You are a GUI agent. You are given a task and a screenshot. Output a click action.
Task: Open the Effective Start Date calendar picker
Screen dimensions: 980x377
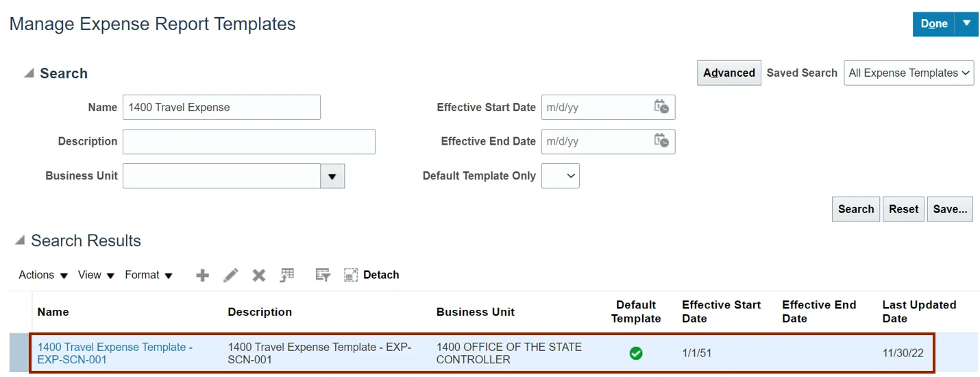(x=661, y=107)
